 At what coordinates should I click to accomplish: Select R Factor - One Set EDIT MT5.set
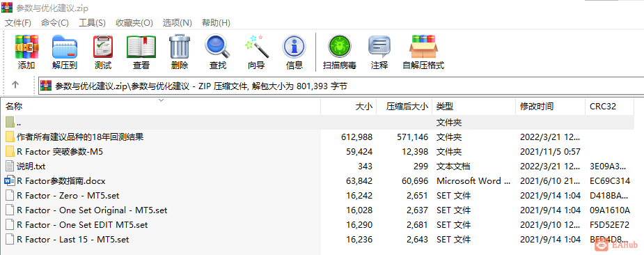click(x=82, y=224)
